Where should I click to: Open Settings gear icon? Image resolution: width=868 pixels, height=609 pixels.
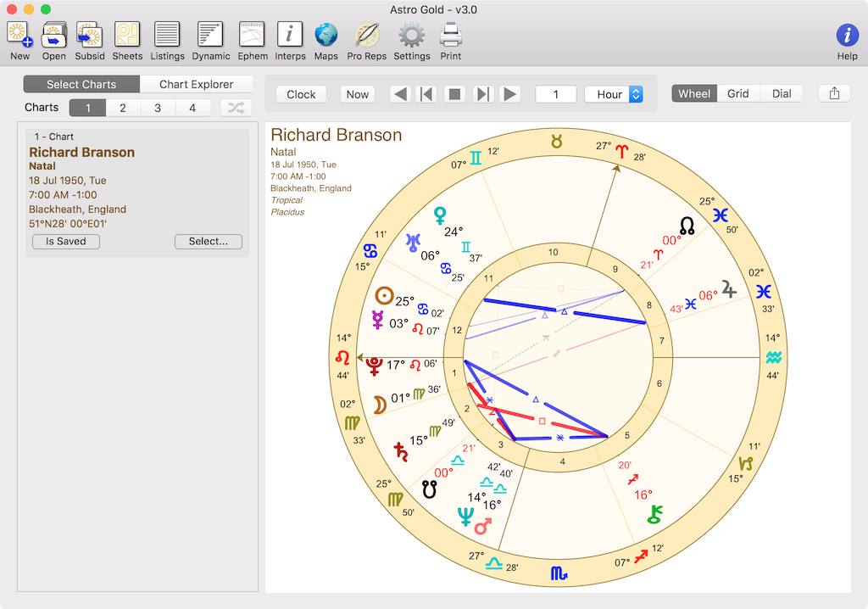click(411, 35)
